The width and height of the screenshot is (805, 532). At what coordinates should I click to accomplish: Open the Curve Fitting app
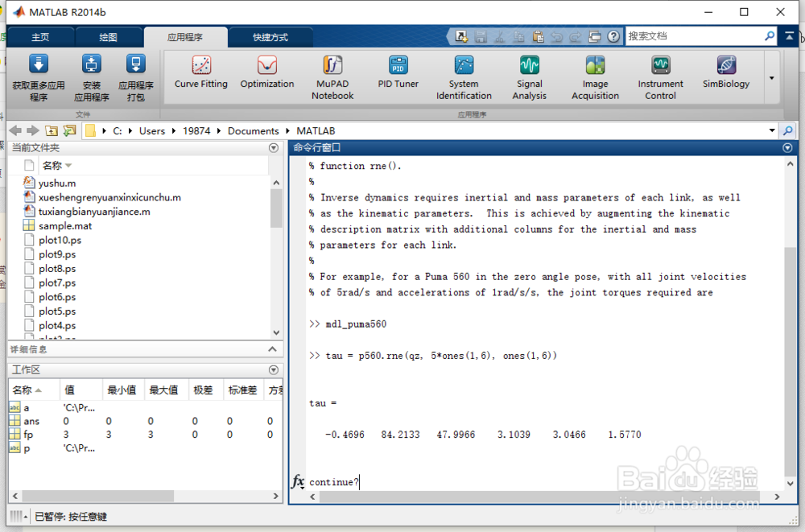pyautogui.click(x=200, y=72)
